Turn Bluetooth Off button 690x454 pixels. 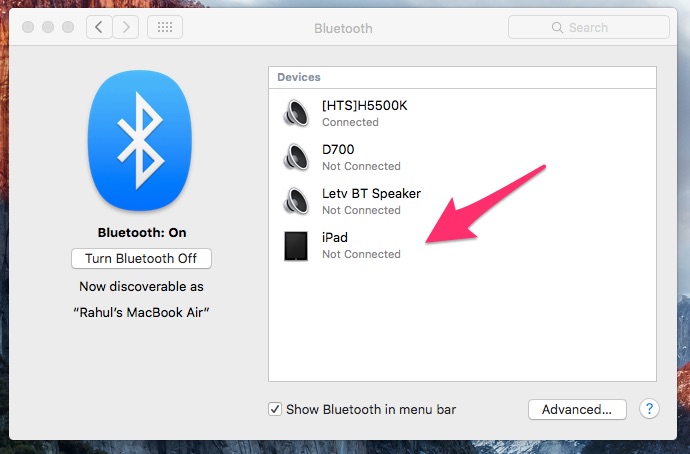(x=141, y=258)
